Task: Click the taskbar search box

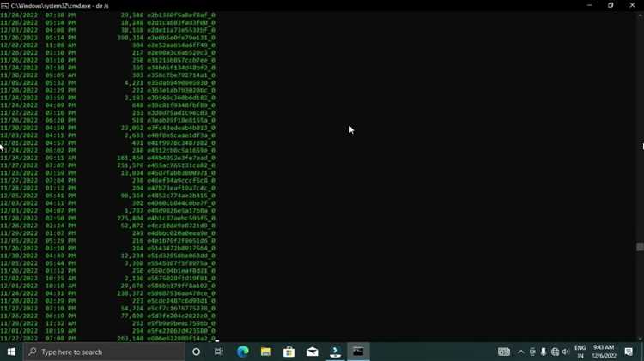Action: 104,352
